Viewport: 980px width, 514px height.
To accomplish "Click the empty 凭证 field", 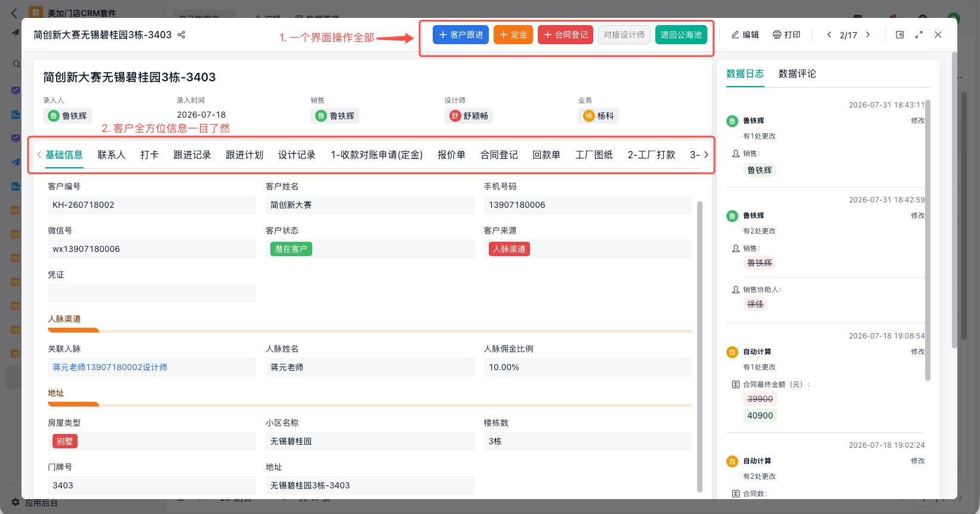I will (152, 293).
